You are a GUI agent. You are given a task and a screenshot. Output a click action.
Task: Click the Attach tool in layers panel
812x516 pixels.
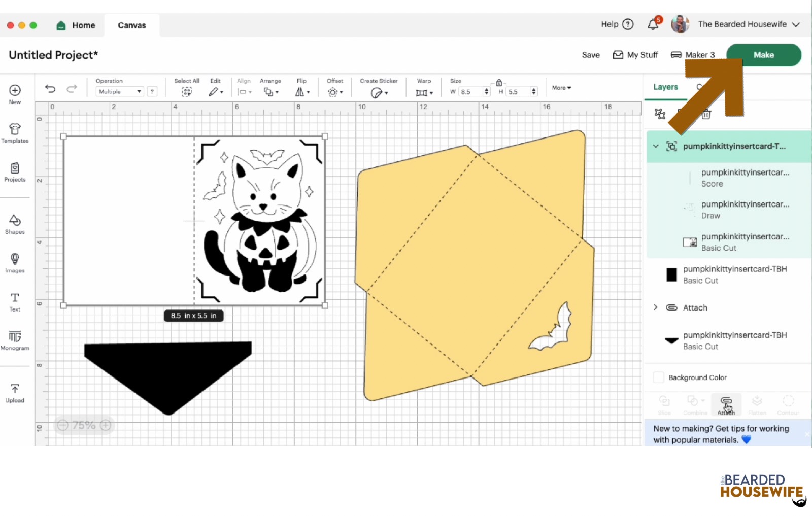click(726, 404)
